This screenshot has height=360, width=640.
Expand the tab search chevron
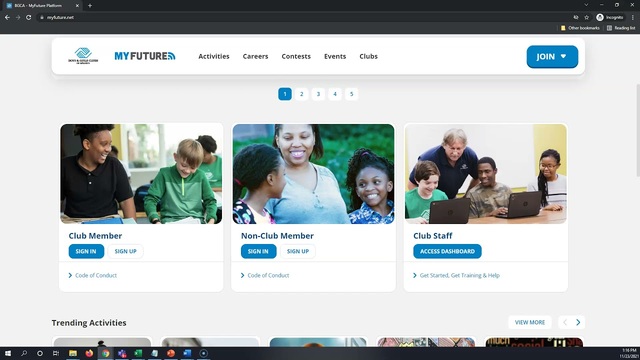[586, 5]
